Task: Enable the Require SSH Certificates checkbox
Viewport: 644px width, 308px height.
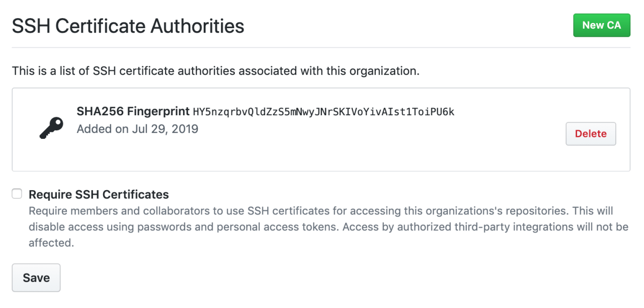Action: click(x=17, y=194)
